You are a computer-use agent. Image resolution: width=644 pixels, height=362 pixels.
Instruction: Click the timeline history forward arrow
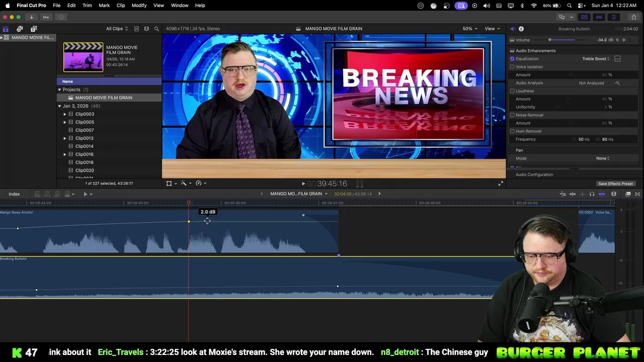point(379,194)
